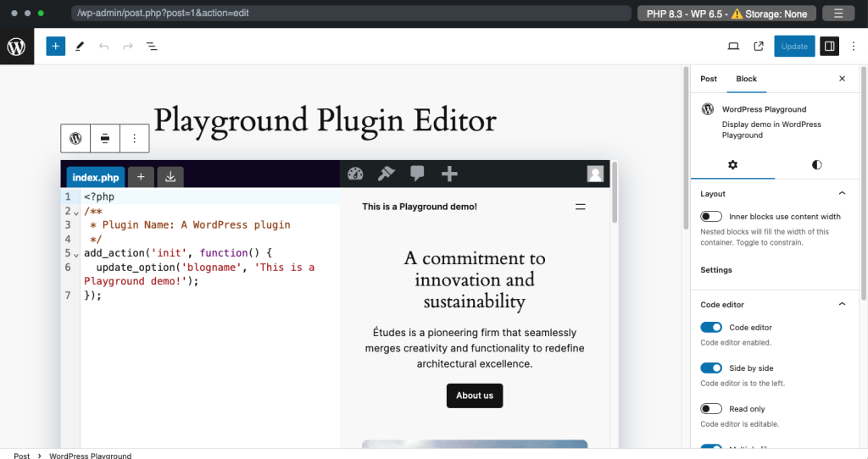Click the update_option('blogname' code line
Image resolution: width=868 pixels, height=459 pixels.
point(199,274)
